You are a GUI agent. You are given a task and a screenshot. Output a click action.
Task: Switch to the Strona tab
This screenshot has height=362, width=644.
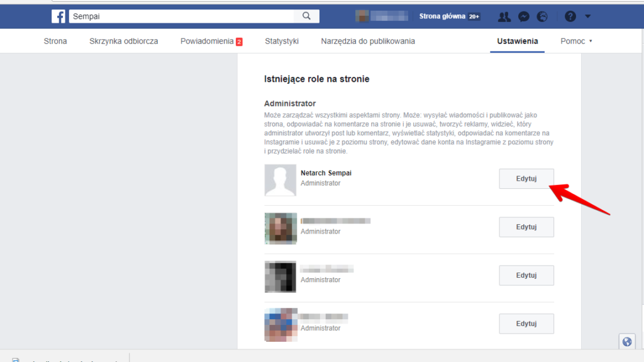pos(55,41)
